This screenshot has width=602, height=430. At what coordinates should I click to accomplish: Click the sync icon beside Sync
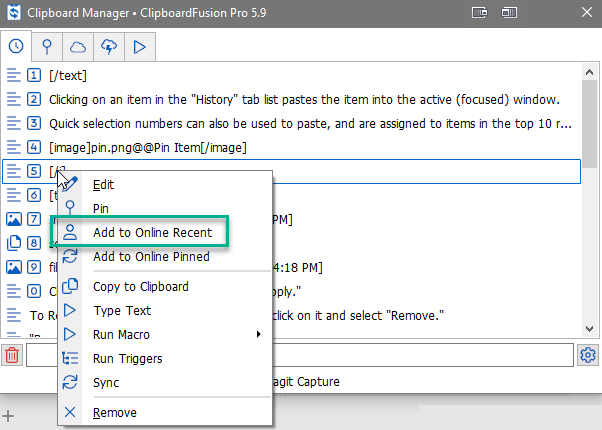70,382
